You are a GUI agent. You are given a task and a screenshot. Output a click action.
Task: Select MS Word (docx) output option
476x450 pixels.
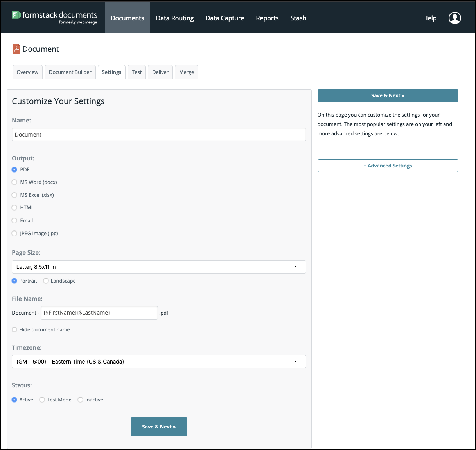(14, 182)
